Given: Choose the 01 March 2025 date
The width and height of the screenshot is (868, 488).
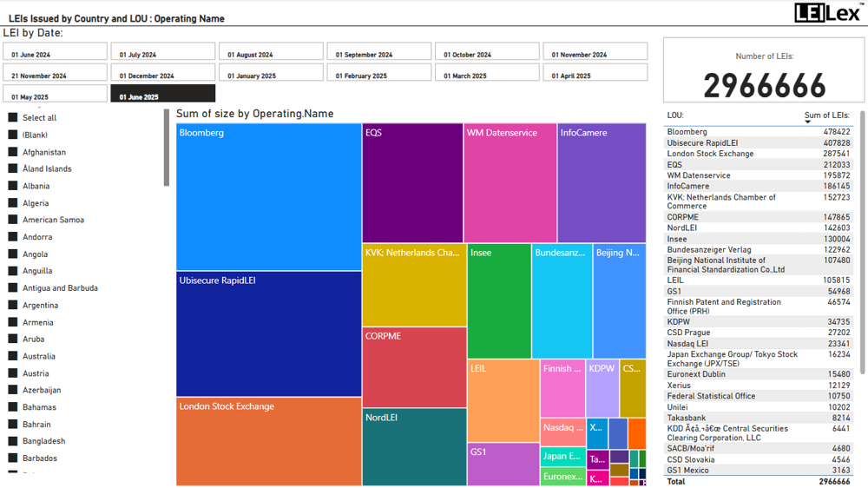Looking at the screenshot, I should point(487,73).
